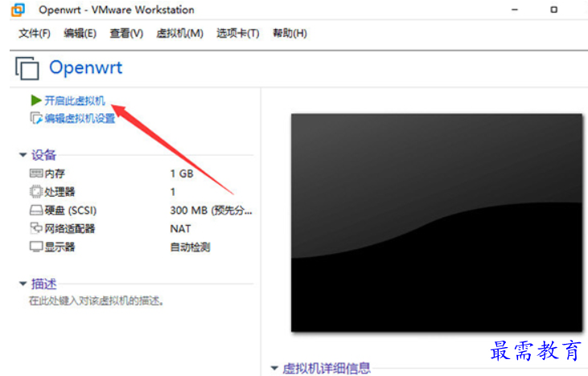Open 编辑虚拟机设置 link
Image resolution: width=588 pixels, height=376 pixels.
tap(80, 118)
